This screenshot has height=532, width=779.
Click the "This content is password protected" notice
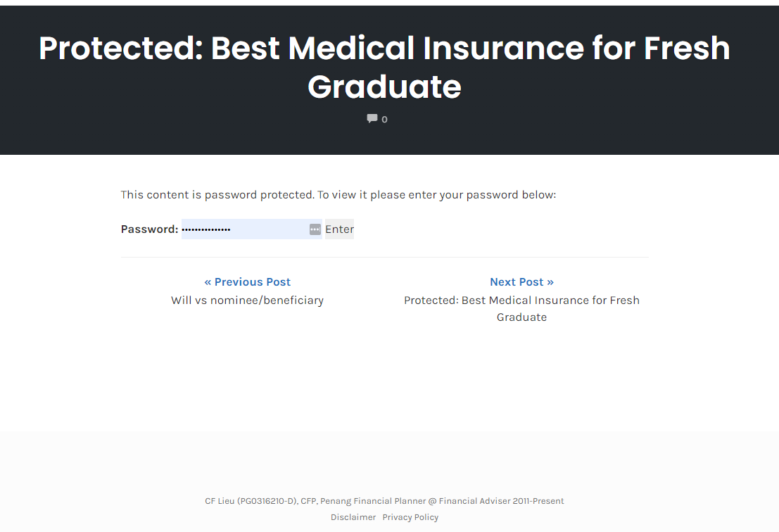(x=338, y=195)
